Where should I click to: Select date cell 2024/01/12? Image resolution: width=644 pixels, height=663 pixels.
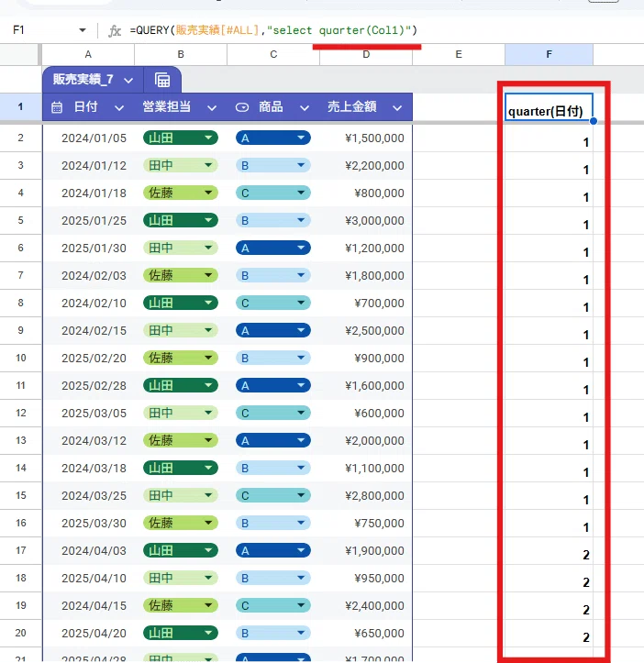(x=88, y=165)
